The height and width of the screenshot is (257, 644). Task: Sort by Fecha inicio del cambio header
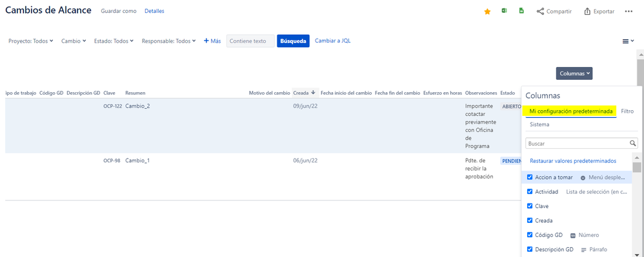point(347,93)
